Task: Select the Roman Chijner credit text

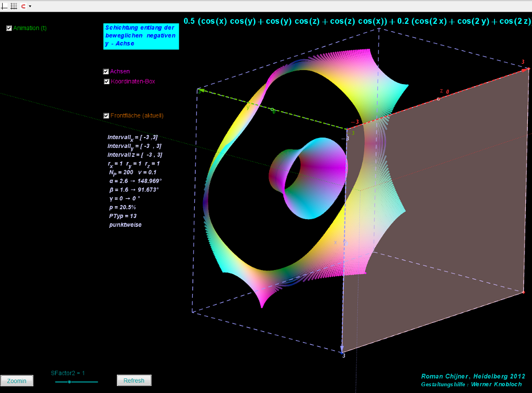Action: 472,376
